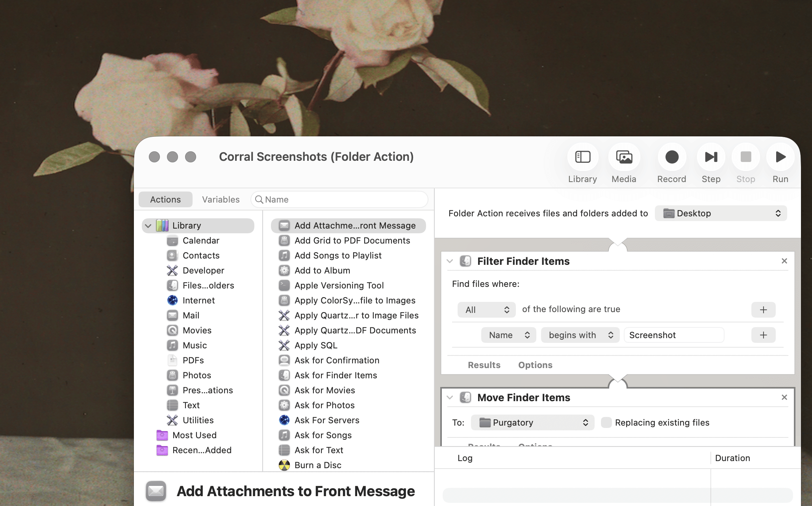The width and height of the screenshot is (812, 506).
Task: Enable the Replacing existing files checkbox
Action: (x=606, y=422)
